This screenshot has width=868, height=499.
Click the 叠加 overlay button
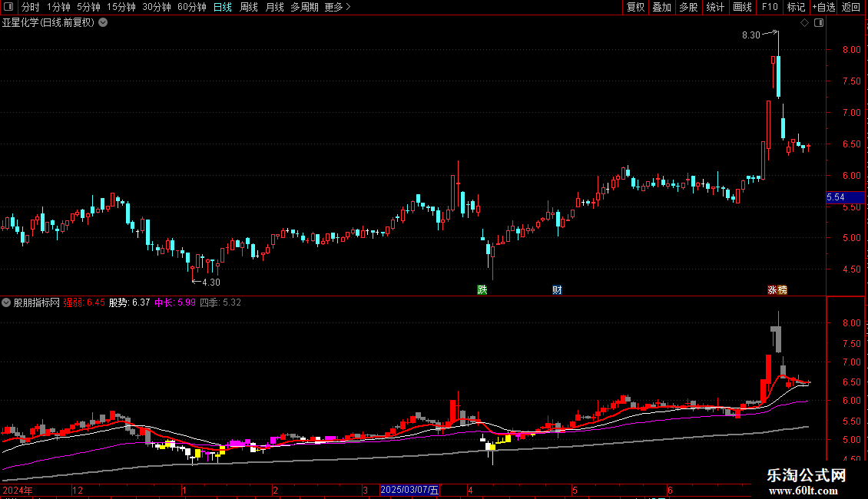point(661,7)
